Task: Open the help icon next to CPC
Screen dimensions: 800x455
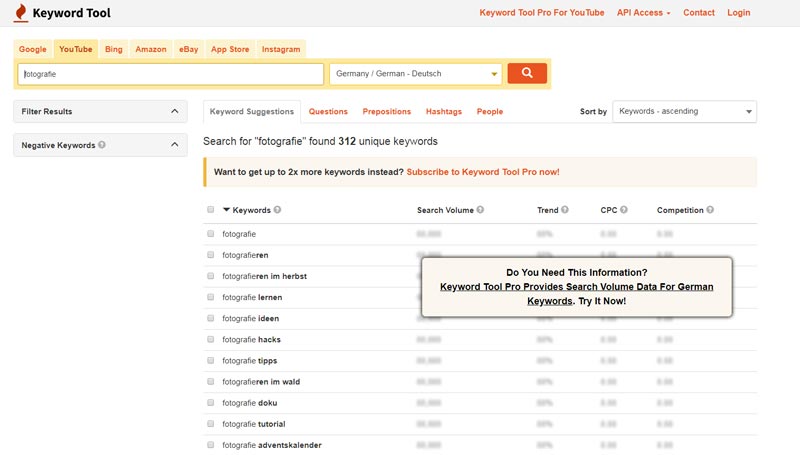Action: 623,210
